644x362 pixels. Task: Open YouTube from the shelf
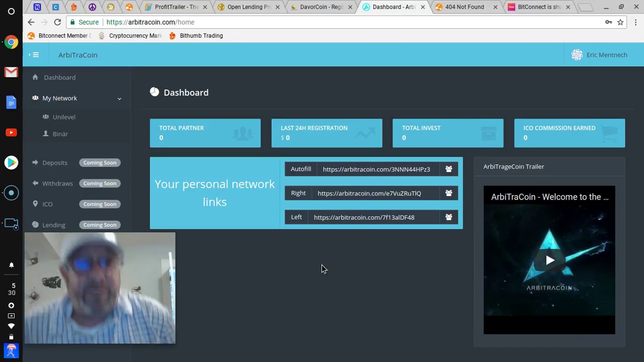point(11,133)
